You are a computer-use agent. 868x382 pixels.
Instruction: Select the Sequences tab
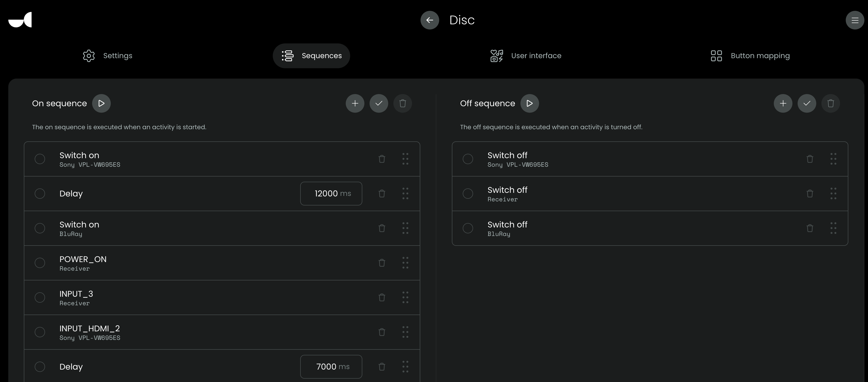click(x=311, y=56)
